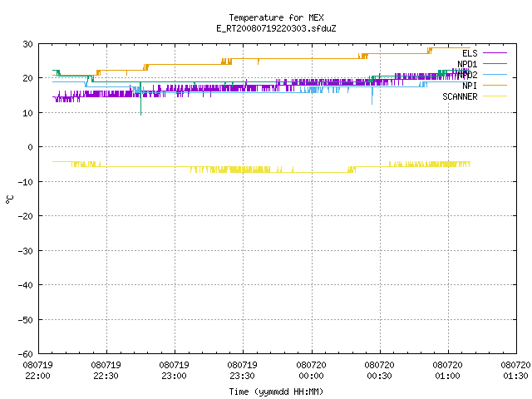Click the y-axis label '-60'
Viewport: 532px width, 399px height.
[x=26, y=354]
